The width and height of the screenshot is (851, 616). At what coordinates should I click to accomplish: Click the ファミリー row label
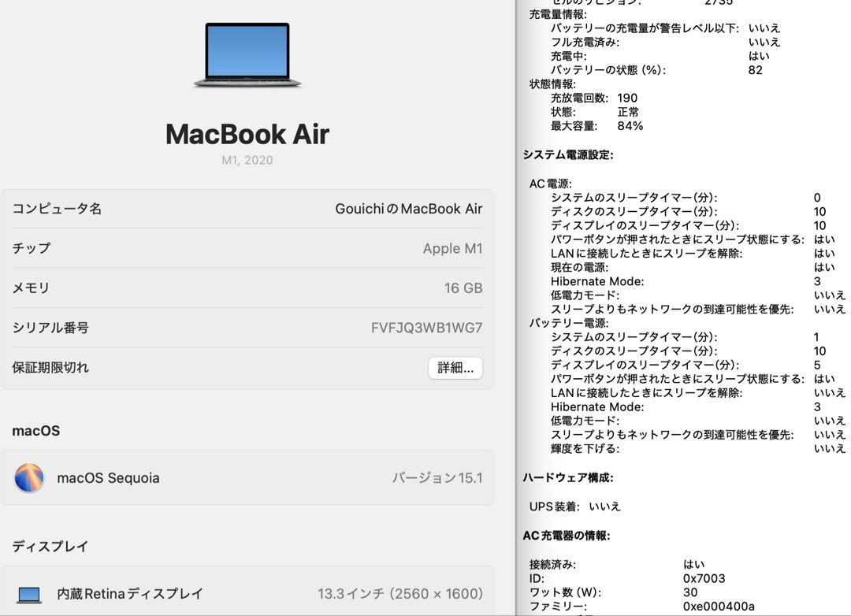pyautogui.click(x=557, y=607)
